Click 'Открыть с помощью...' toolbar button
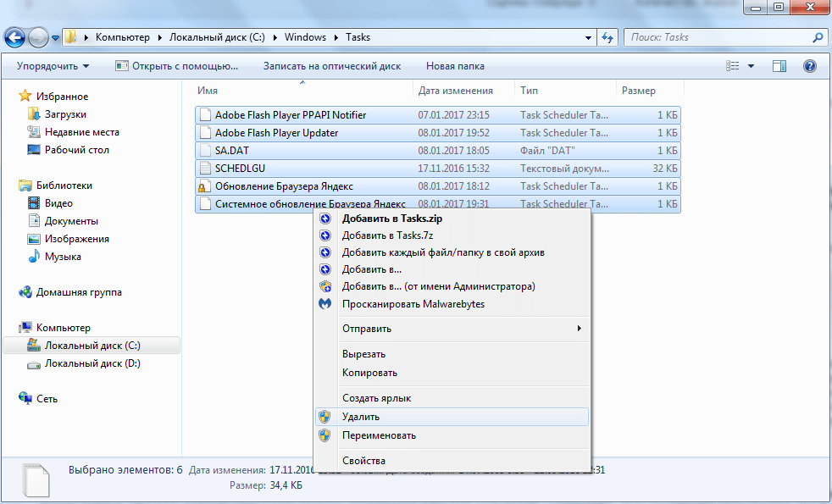The image size is (832, 504). pos(177,66)
